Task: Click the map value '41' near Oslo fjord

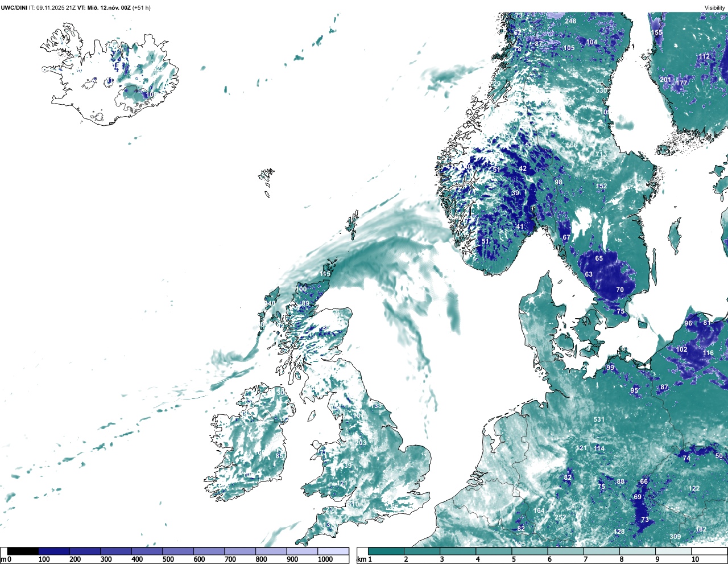Action: 520,227
